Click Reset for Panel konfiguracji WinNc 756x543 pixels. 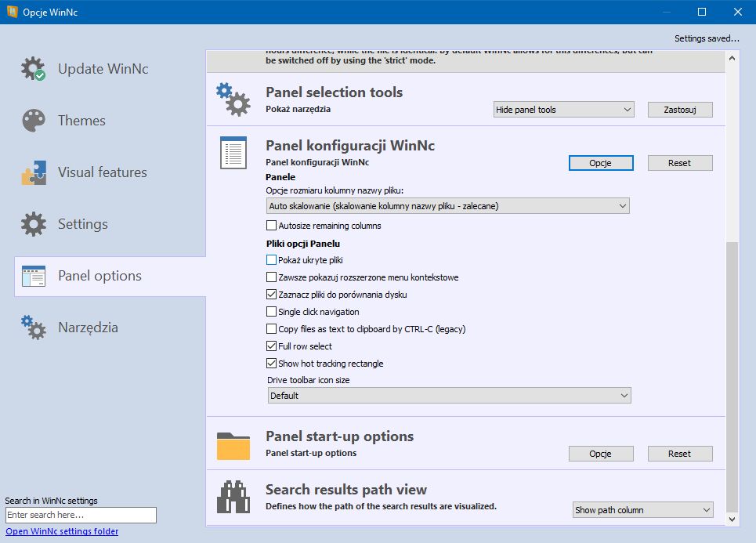(x=680, y=163)
